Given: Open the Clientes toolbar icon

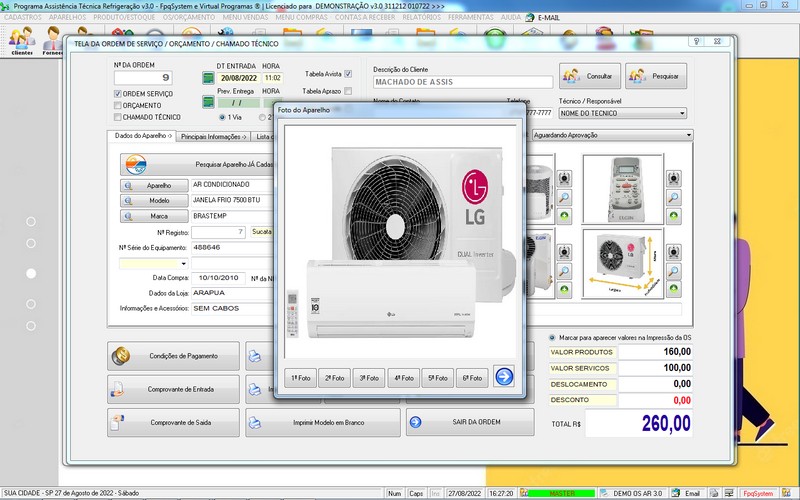Looking at the screenshot, I should point(22,41).
